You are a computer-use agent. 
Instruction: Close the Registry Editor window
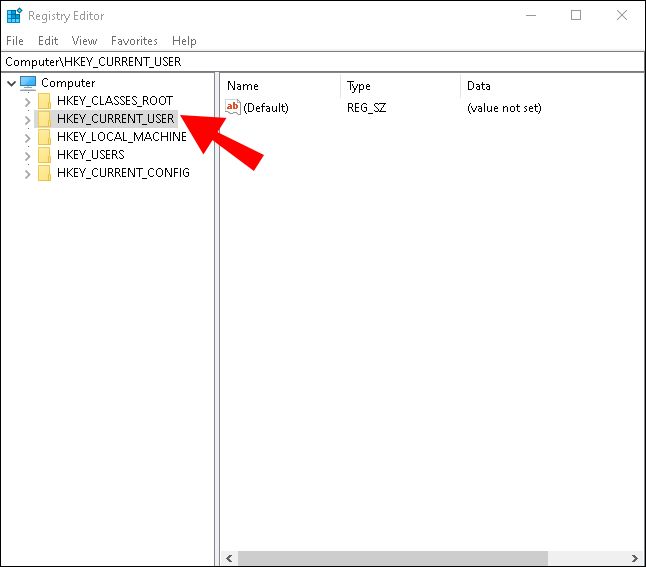point(622,16)
